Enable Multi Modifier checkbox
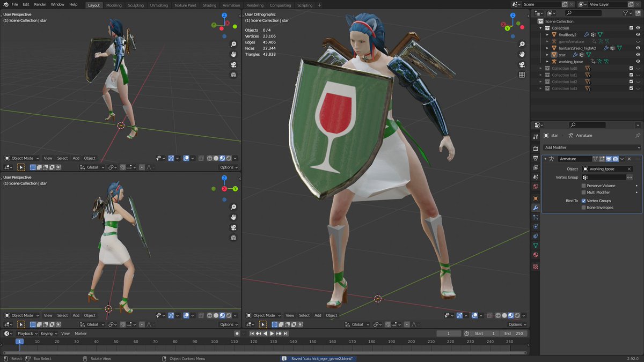The width and height of the screenshot is (644, 362). click(584, 192)
